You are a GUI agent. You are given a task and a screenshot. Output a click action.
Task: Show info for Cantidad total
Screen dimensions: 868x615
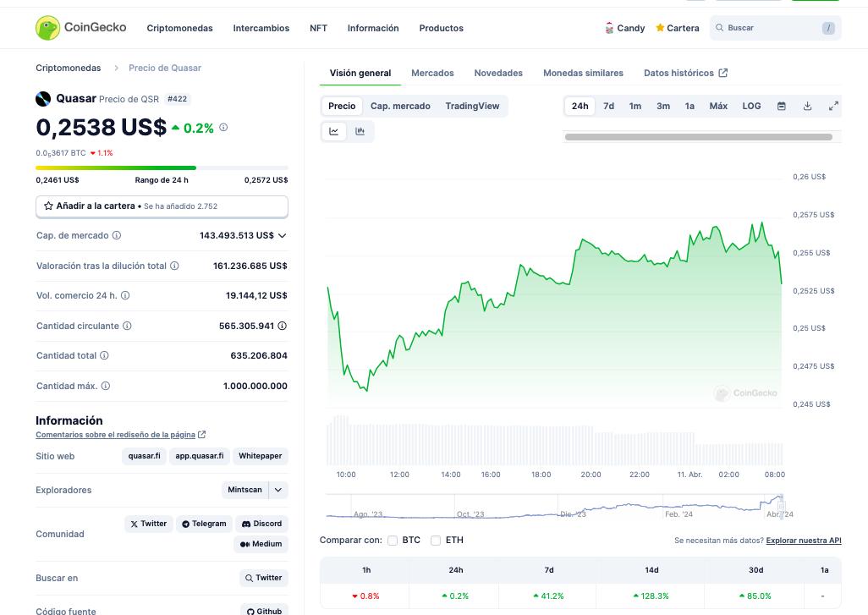tap(105, 355)
